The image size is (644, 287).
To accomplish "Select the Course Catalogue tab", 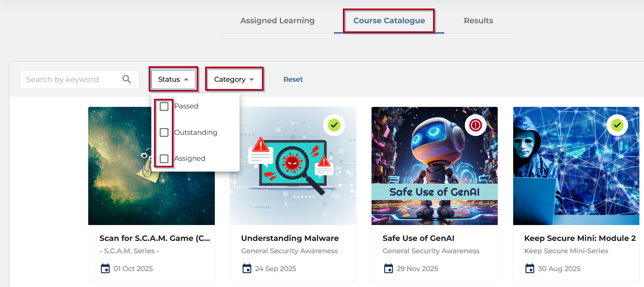I will [x=389, y=21].
